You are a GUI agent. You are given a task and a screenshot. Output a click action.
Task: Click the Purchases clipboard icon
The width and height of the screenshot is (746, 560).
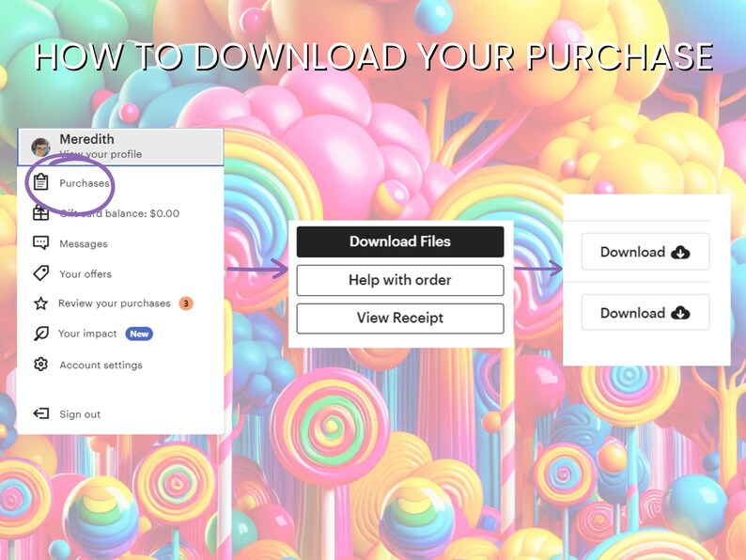click(41, 182)
